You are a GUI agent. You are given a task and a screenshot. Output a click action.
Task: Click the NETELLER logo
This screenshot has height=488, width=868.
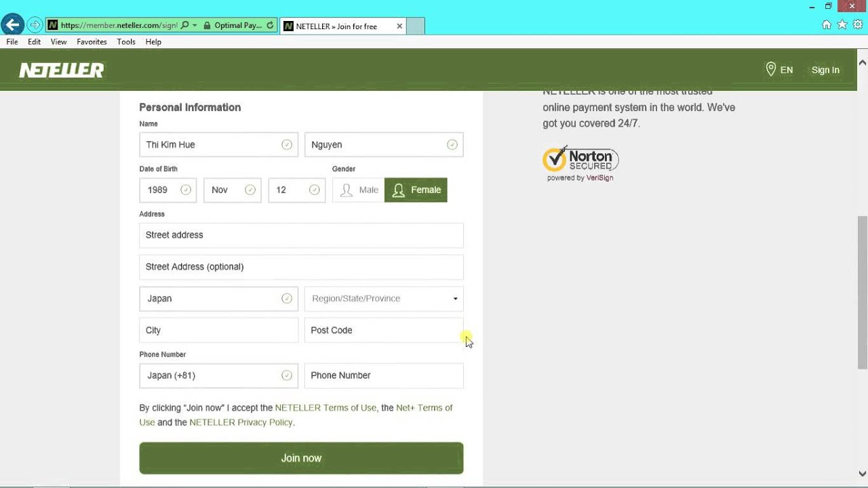point(62,70)
